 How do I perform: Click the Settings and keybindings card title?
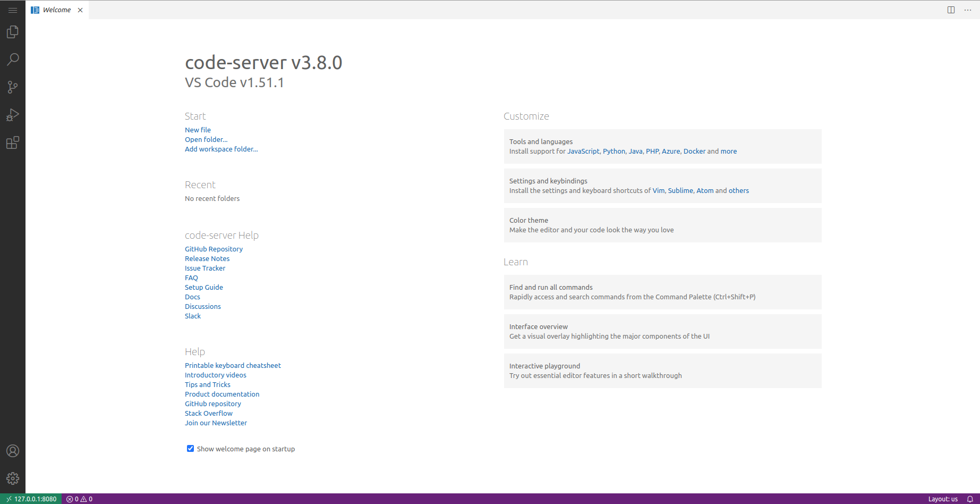point(548,181)
